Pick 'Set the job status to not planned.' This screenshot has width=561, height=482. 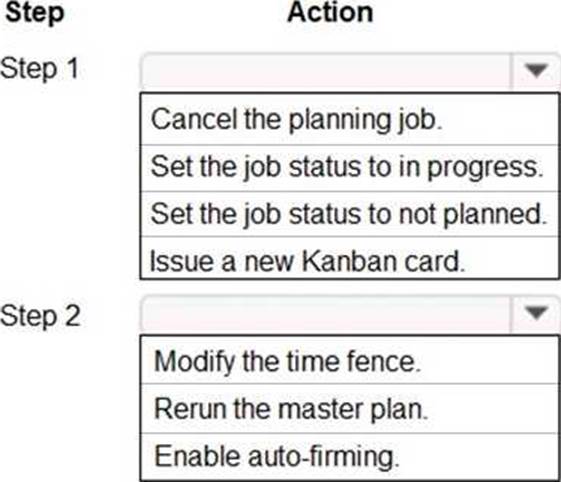[350, 214]
